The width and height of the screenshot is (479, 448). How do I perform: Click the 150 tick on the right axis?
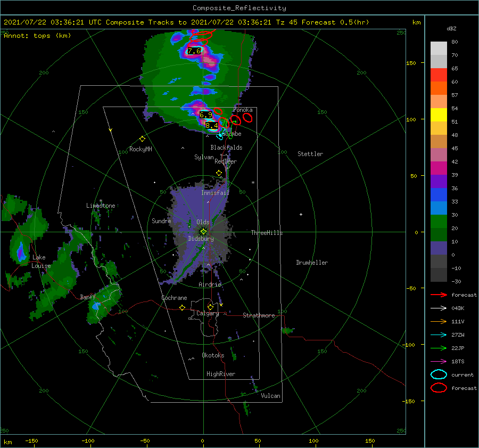coord(411,63)
